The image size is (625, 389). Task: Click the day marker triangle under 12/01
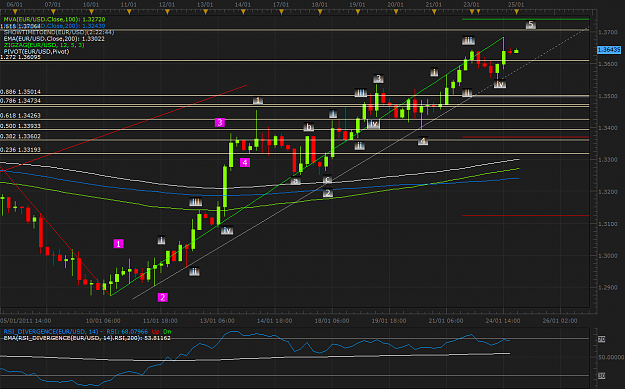(167, 12)
